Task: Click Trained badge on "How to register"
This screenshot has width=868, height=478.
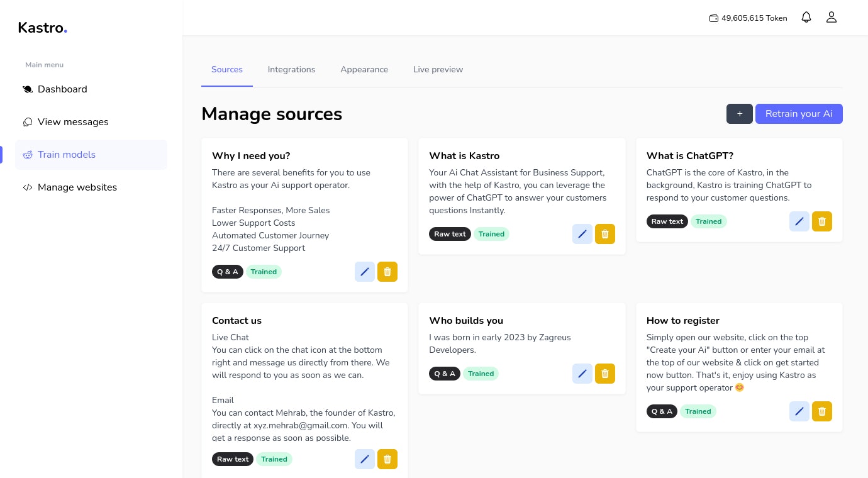Action: click(698, 411)
